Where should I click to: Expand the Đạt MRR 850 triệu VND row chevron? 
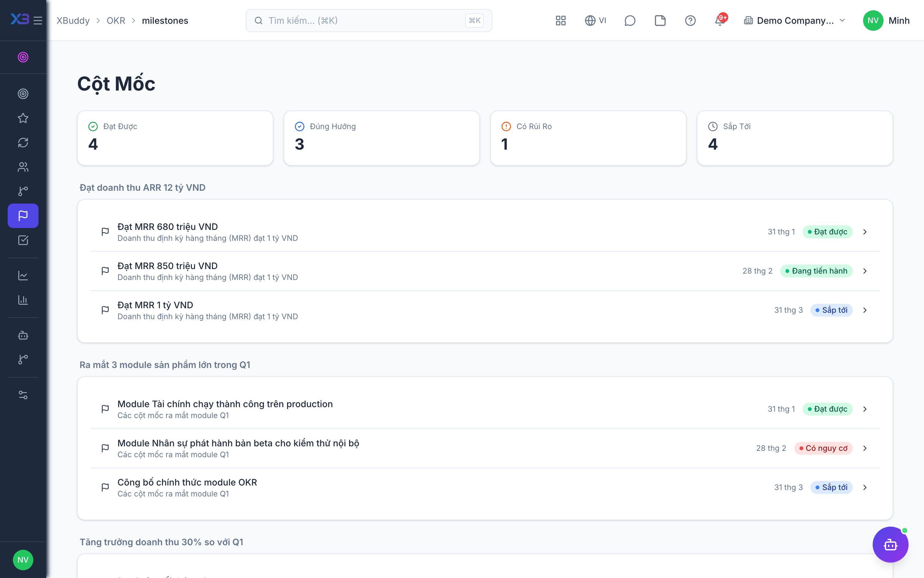pos(865,271)
